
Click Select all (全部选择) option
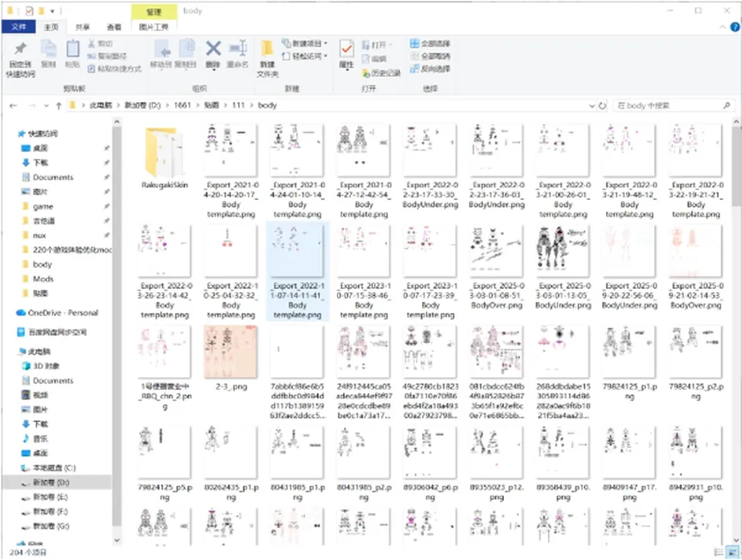[430, 43]
